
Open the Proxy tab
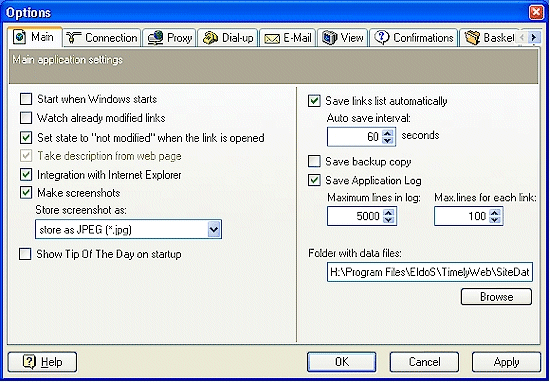pyautogui.click(x=170, y=38)
